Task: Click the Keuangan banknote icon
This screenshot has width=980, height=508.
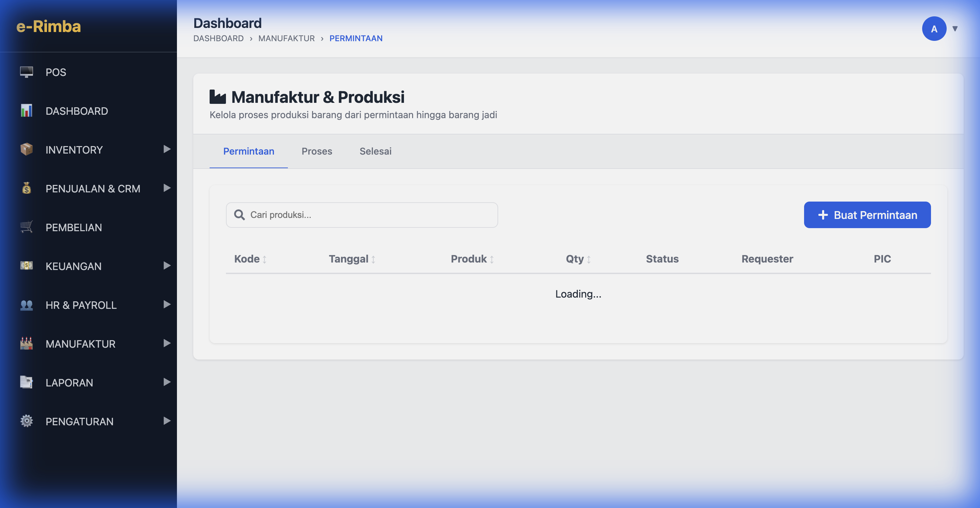Action: click(26, 266)
